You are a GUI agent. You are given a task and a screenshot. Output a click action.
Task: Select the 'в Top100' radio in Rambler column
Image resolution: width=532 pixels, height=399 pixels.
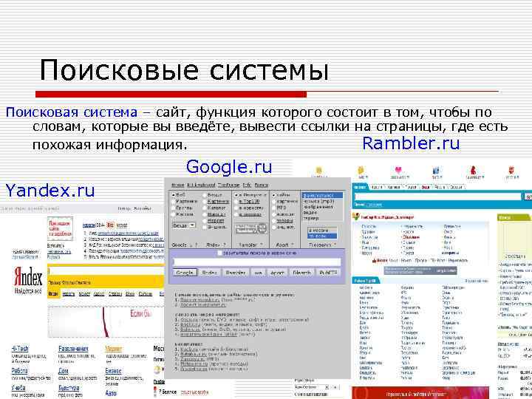[x=236, y=202]
